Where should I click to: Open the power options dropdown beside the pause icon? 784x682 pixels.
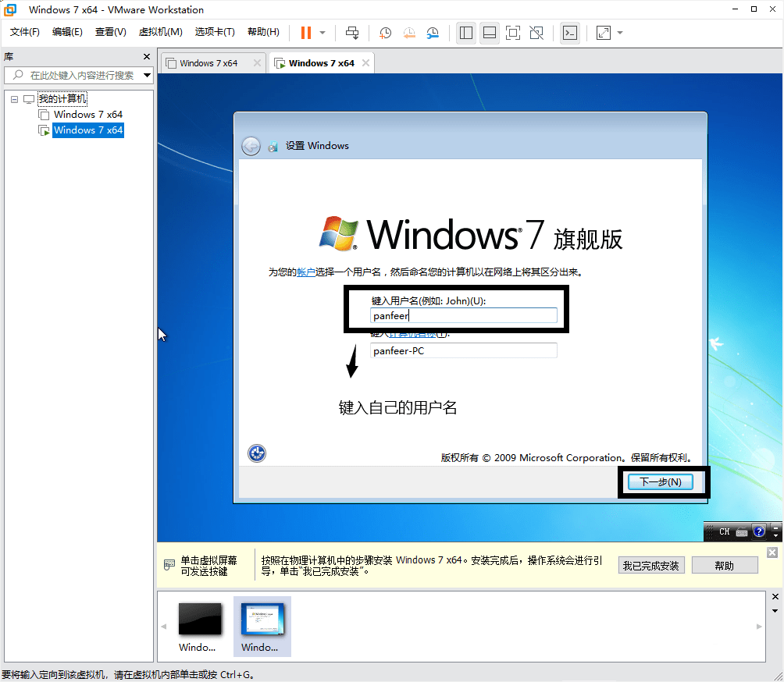pyautogui.click(x=323, y=33)
